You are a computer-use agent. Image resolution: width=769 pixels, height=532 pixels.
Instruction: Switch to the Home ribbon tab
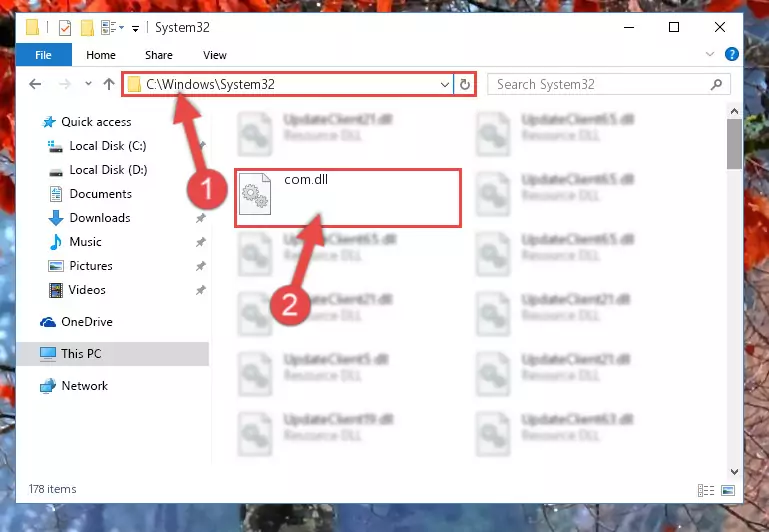coord(101,55)
